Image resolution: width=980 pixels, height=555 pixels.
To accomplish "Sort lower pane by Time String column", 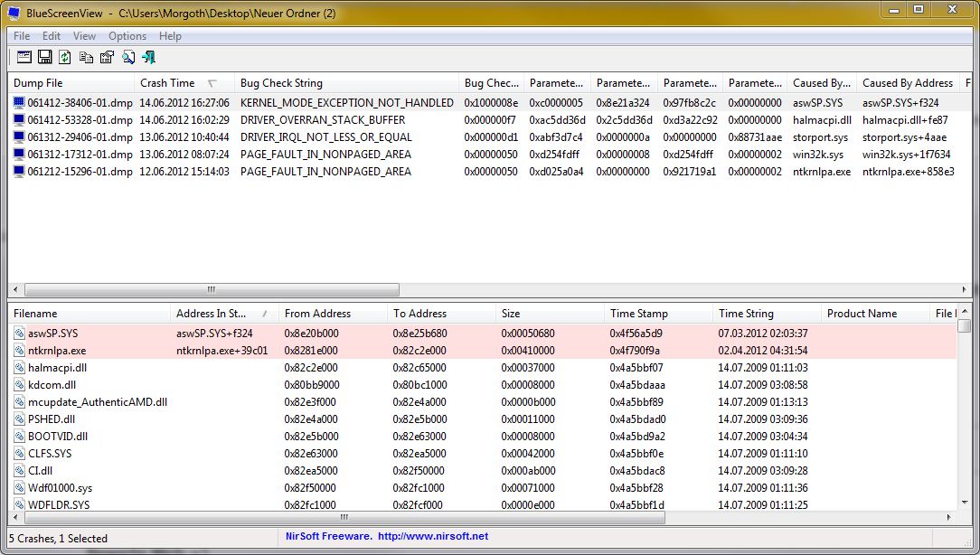I will pos(767,314).
